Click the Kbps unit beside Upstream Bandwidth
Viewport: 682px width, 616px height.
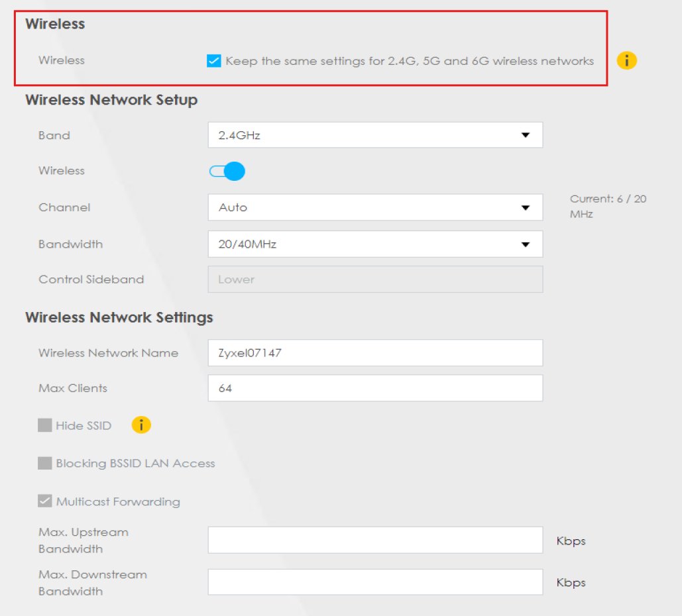[571, 540]
